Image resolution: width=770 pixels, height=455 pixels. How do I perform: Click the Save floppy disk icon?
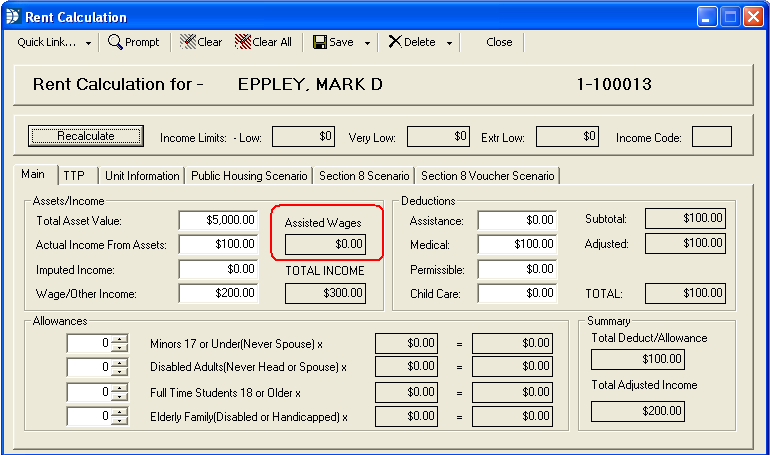click(x=319, y=42)
